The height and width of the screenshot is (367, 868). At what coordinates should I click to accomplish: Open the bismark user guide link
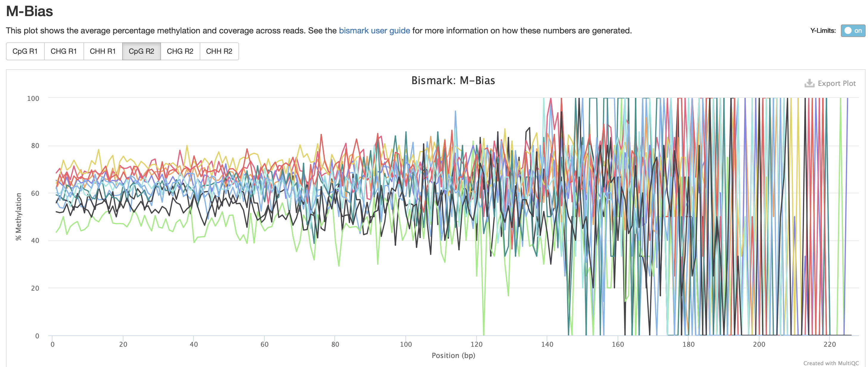coord(374,31)
